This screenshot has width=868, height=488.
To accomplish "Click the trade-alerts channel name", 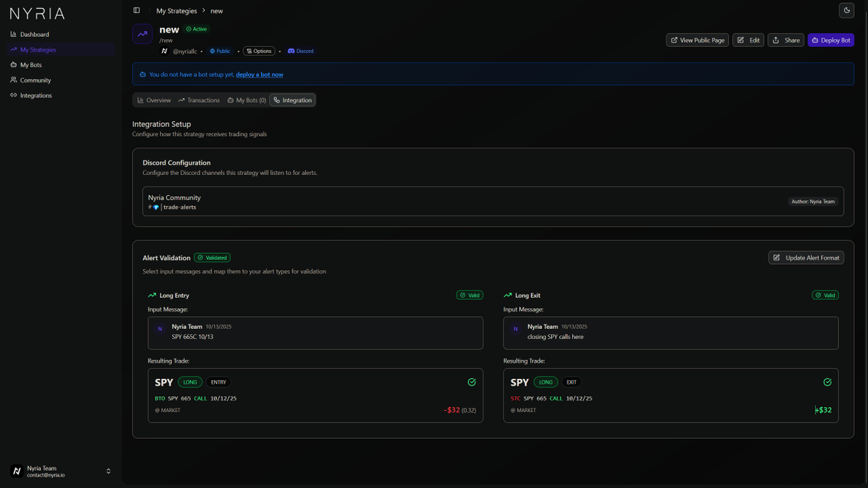I will pyautogui.click(x=179, y=207).
